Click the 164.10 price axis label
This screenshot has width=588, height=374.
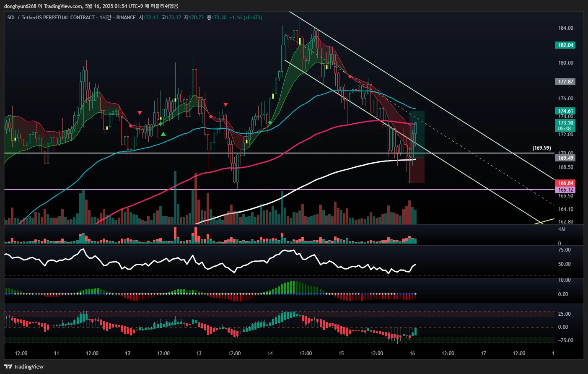[565, 209]
